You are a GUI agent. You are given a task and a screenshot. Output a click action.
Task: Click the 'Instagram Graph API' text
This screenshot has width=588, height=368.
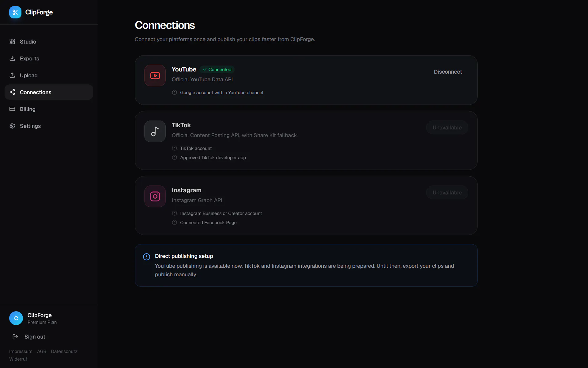(x=197, y=200)
